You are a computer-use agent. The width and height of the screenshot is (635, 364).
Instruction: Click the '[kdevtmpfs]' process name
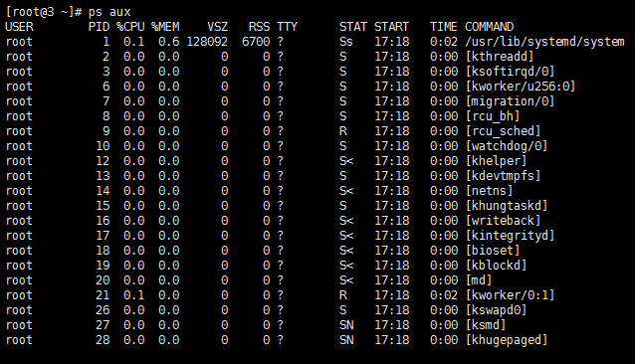tap(503, 176)
